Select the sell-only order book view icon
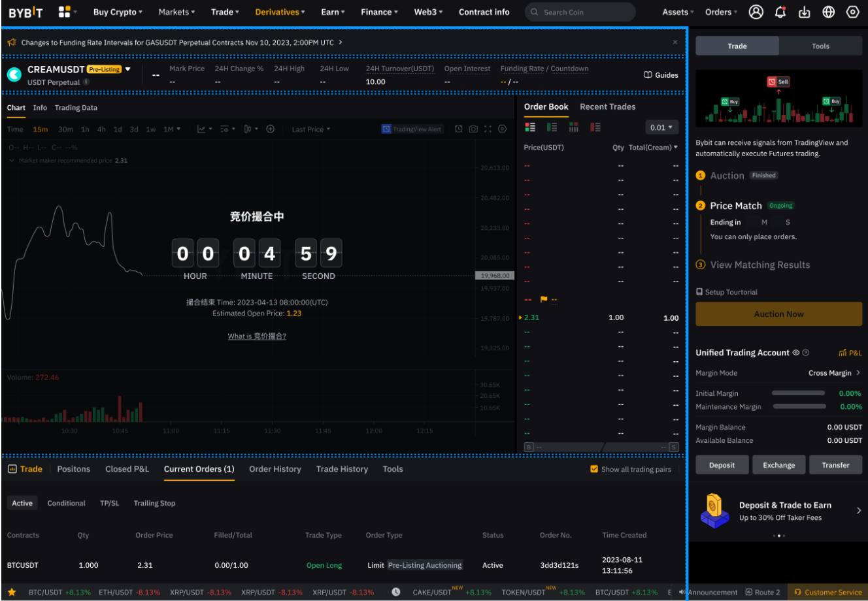Image resolution: width=868 pixels, height=601 pixels. coord(595,127)
